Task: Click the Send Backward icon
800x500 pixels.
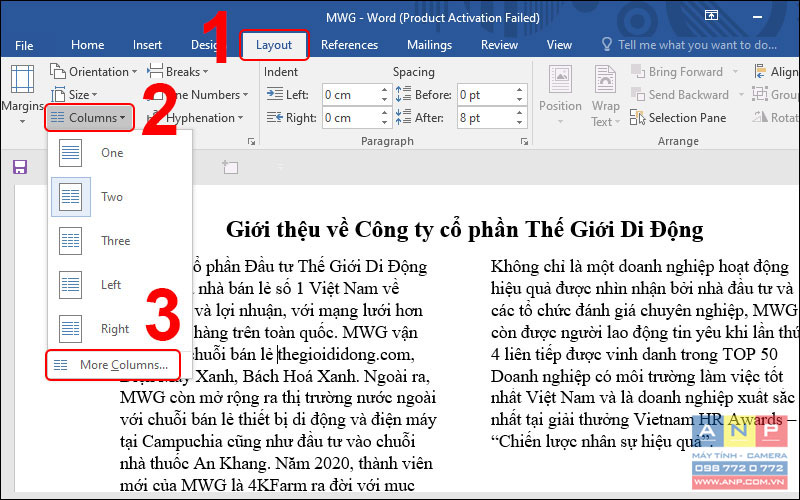Action: tap(637, 94)
